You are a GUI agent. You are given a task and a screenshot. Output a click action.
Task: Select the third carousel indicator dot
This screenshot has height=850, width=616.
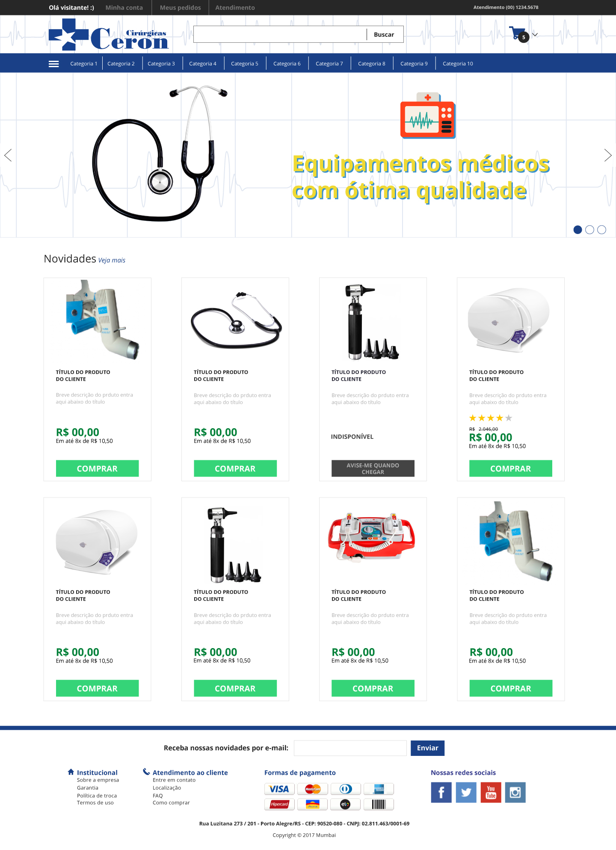(x=601, y=230)
